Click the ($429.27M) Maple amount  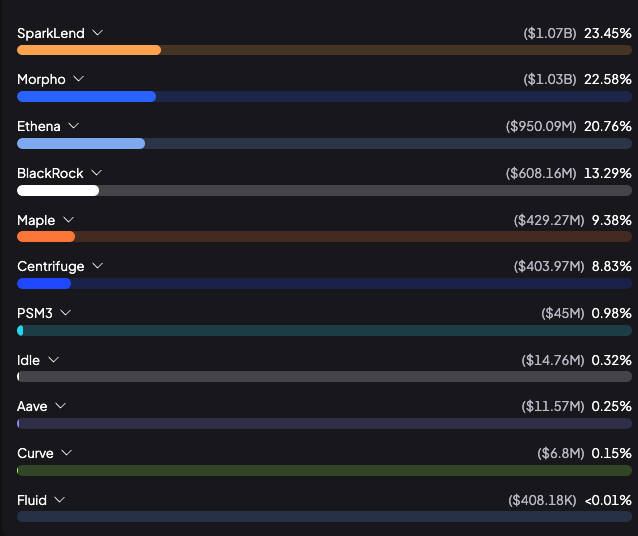click(549, 220)
